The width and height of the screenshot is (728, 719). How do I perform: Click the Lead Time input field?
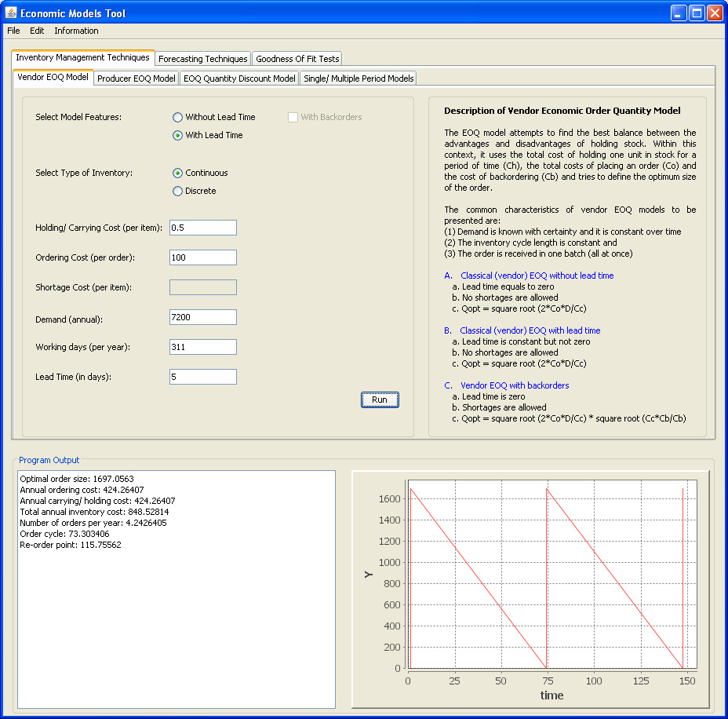click(203, 377)
